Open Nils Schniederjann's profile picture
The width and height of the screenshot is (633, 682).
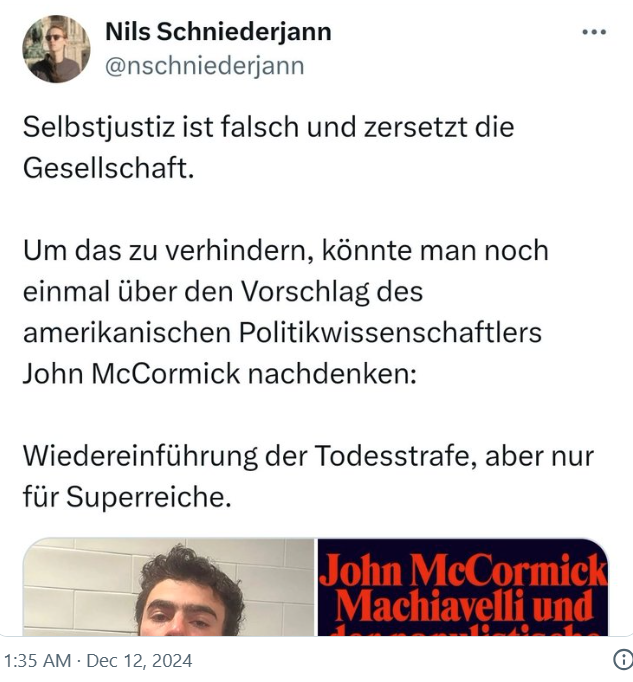[57, 49]
